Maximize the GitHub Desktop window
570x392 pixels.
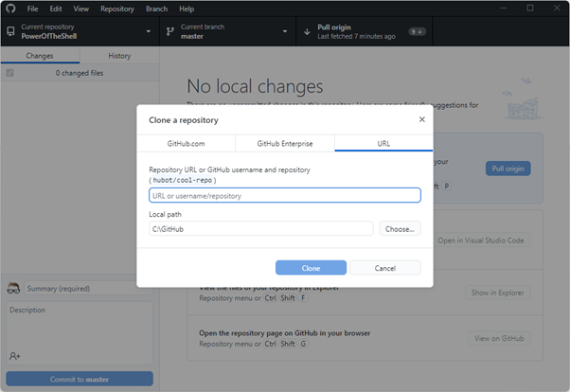pos(530,8)
